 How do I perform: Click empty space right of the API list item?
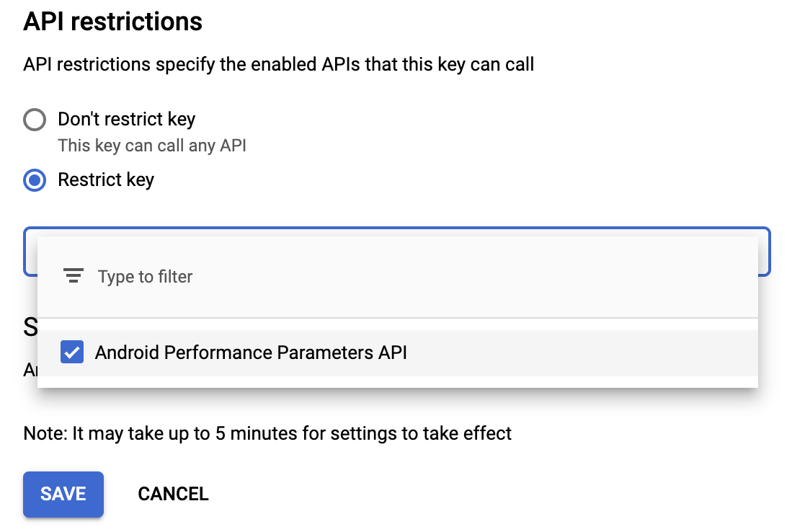[x=577, y=353]
